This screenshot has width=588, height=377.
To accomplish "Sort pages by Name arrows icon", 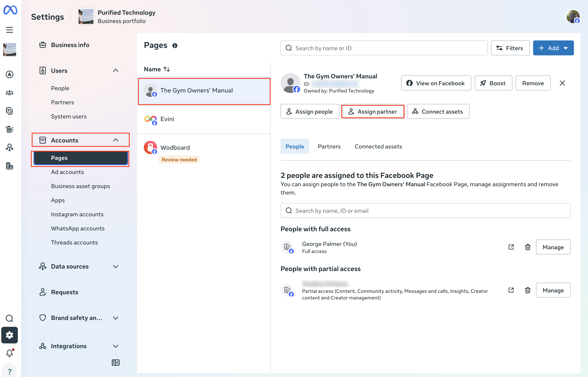I will coord(167,69).
